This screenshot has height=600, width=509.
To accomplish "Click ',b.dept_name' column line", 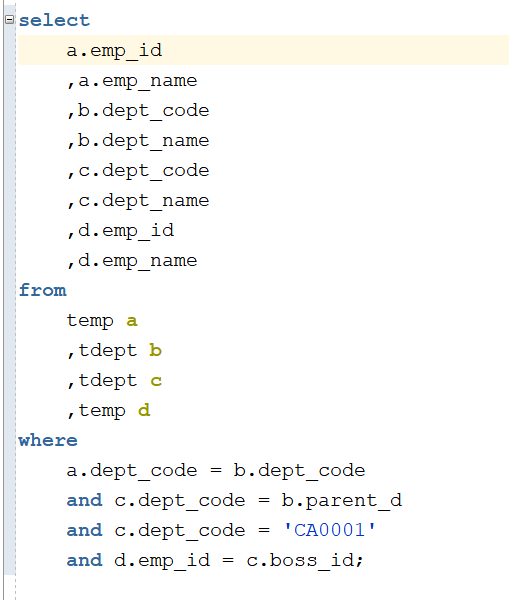I will click(x=138, y=141).
